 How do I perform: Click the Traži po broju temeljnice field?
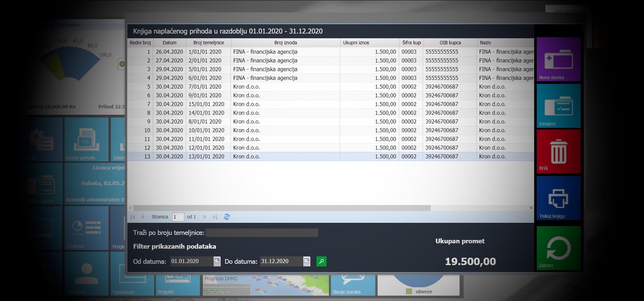[262, 233]
